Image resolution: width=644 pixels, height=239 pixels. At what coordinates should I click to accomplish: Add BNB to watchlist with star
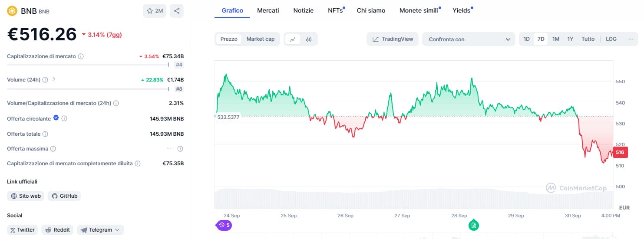pos(155,11)
